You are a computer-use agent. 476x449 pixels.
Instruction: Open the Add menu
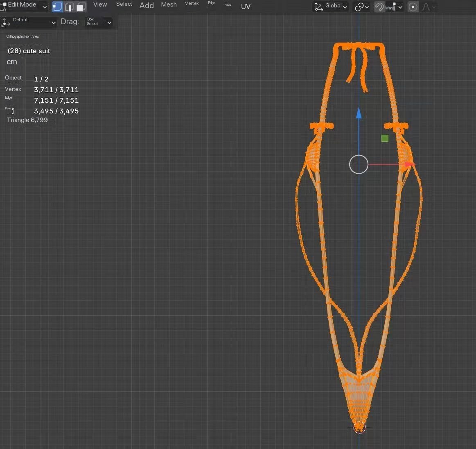[x=147, y=5]
